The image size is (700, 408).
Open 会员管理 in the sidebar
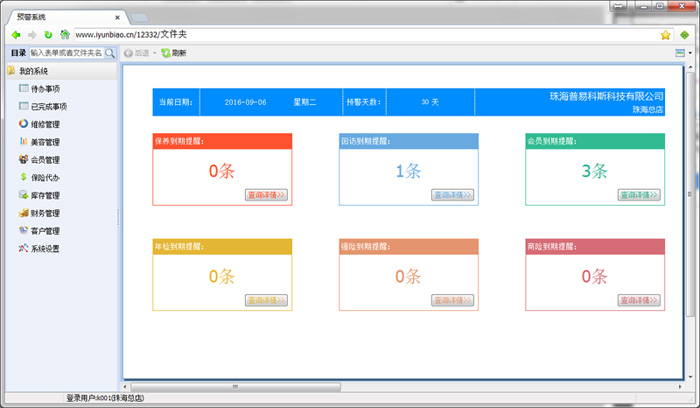click(x=39, y=160)
